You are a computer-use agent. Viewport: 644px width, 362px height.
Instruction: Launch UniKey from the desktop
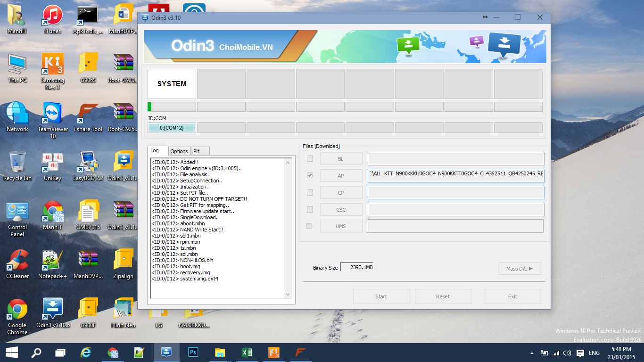pyautogui.click(x=52, y=166)
